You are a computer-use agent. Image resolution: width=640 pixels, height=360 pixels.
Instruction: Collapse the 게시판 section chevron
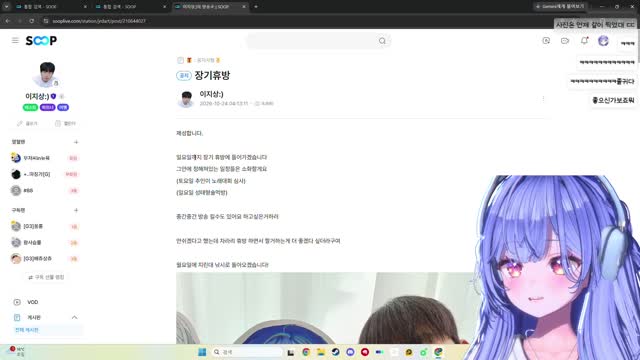74,318
